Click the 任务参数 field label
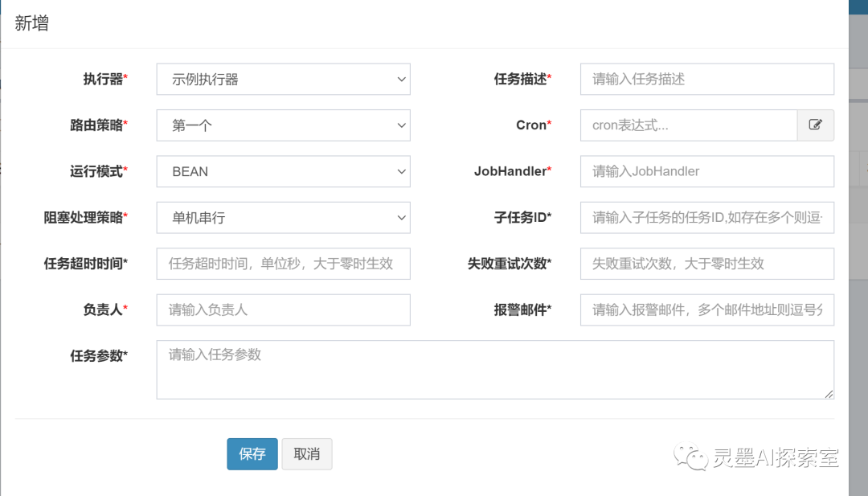Image resolution: width=868 pixels, height=496 pixels. coord(99,356)
